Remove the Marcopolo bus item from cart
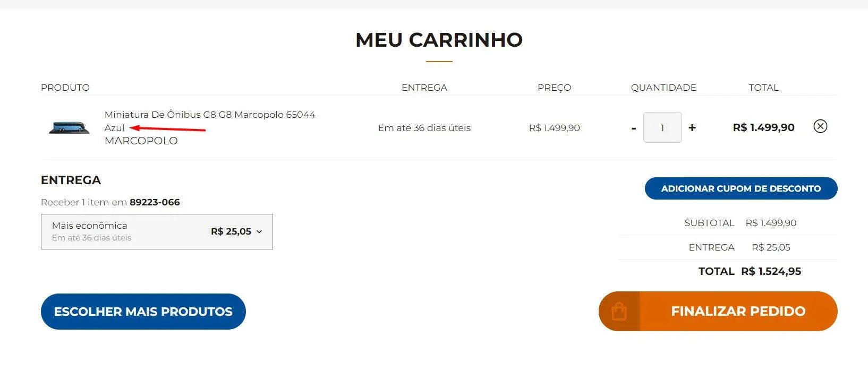Image resolution: width=868 pixels, height=371 pixels. point(820,126)
